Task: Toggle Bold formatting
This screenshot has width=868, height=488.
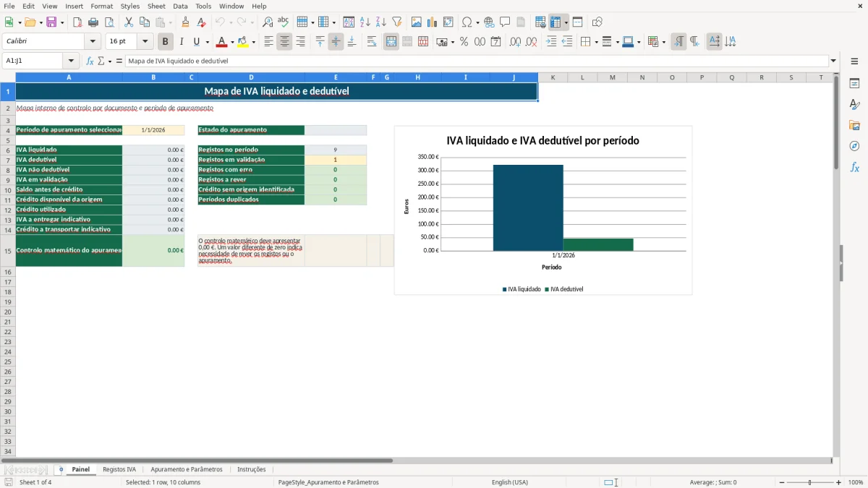Action: point(166,42)
